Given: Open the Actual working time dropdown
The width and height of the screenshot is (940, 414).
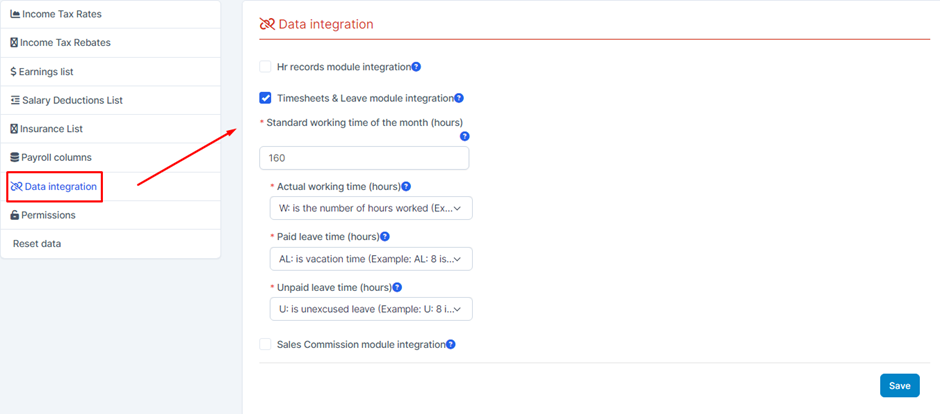Looking at the screenshot, I should (371, 208).
